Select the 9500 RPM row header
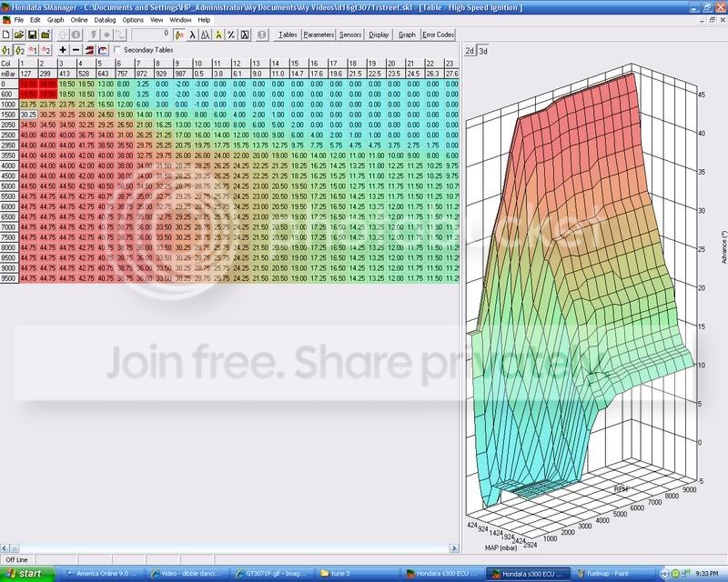The width and height of the screenshot is (728, 582). (9, 278)
